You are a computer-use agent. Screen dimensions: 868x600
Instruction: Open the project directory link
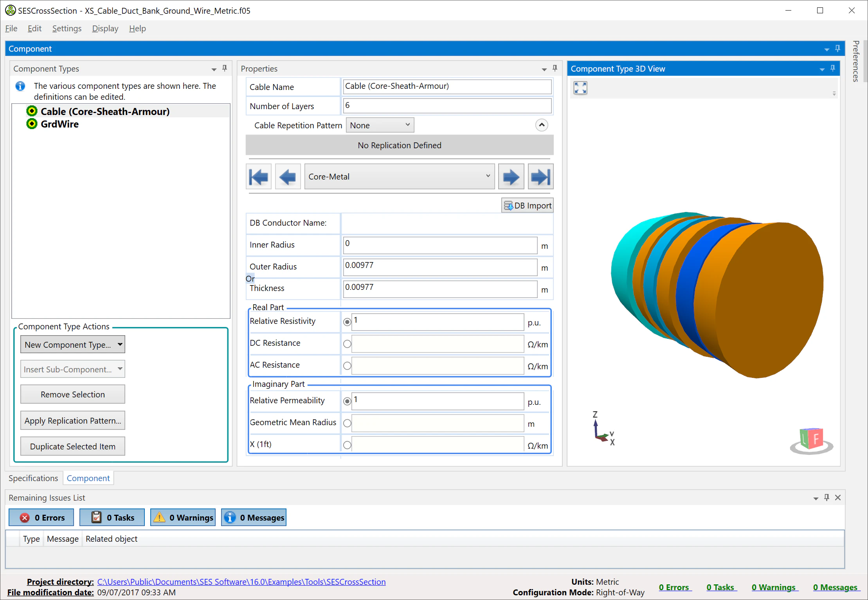click(x=241, y=582)
